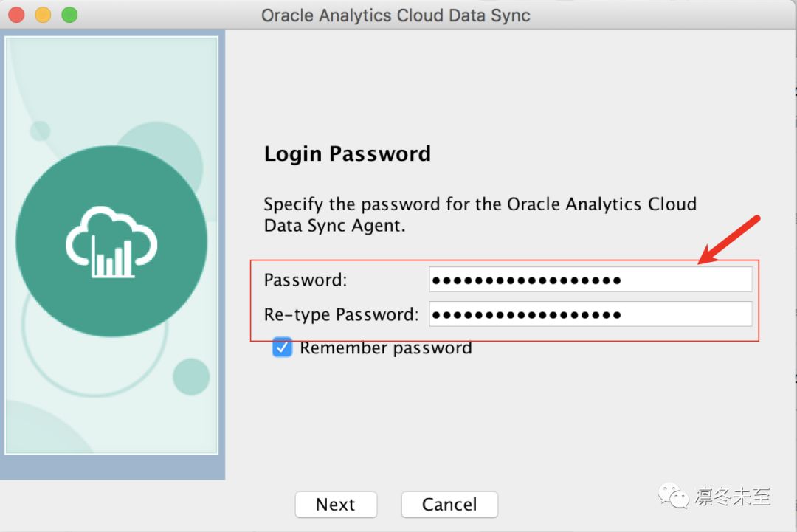Click Next to continue setup
The height and width of the screenshot is (532, 797).
(x=336, y=505)
